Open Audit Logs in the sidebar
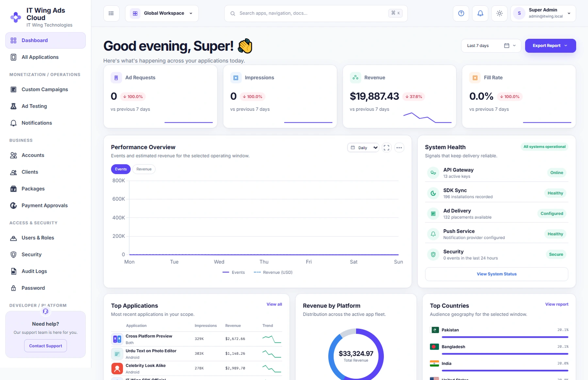588x380 pixels. 45,271
